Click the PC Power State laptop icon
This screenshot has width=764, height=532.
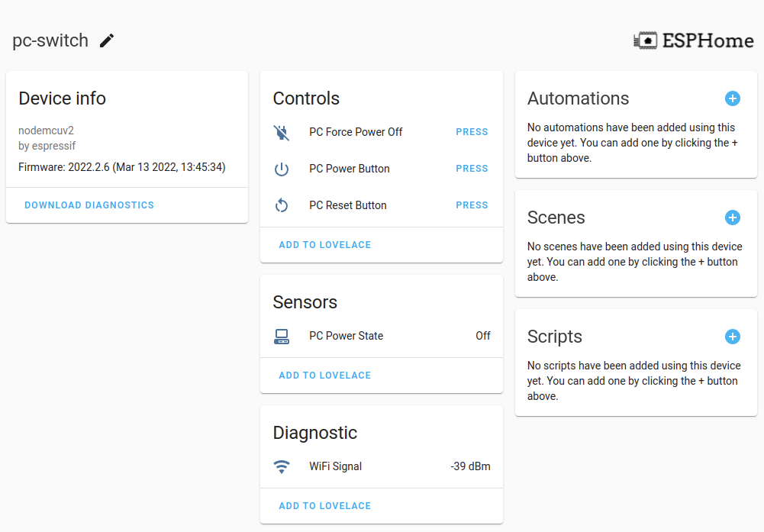pos(282,336)
